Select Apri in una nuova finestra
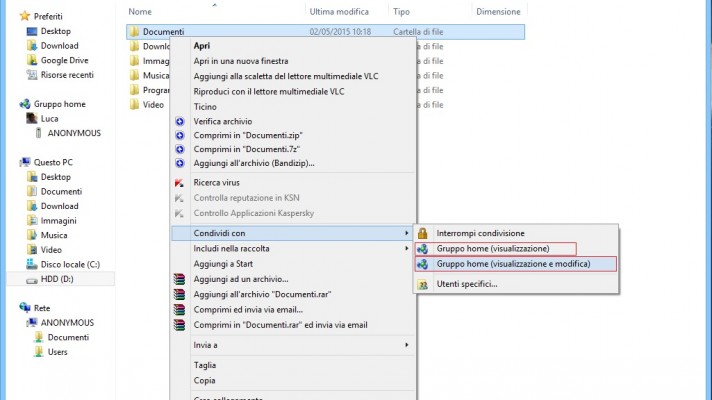This screenshot has width=712, height=400. (x=241, y=61)
